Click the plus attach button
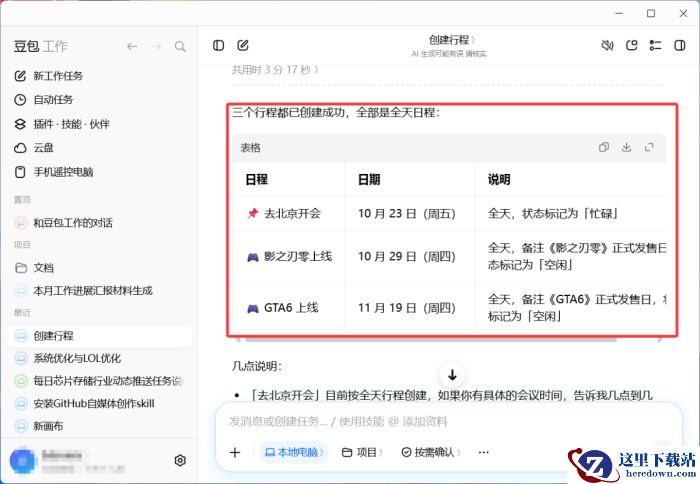The height and width of the screenshot is (484, 700). (235, 452)
